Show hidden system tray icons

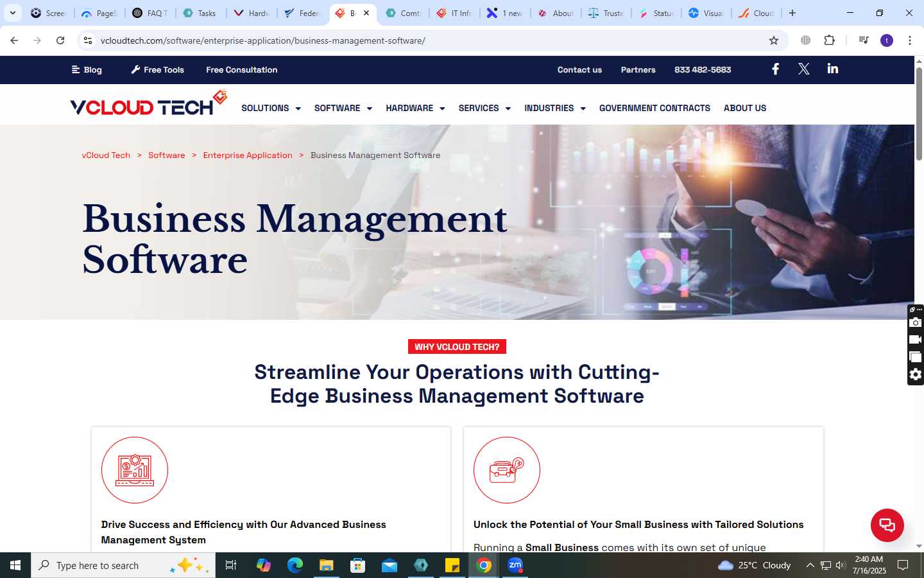click(810, 565)
